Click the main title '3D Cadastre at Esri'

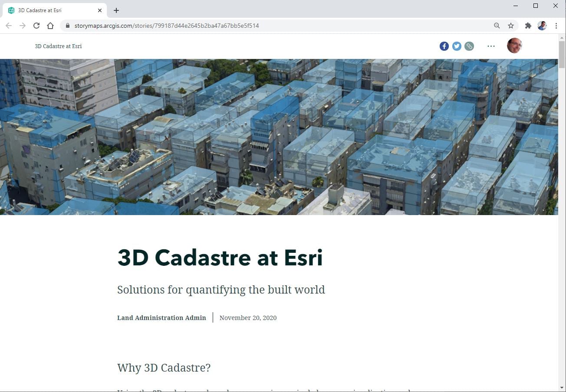[x=220, y=258]
